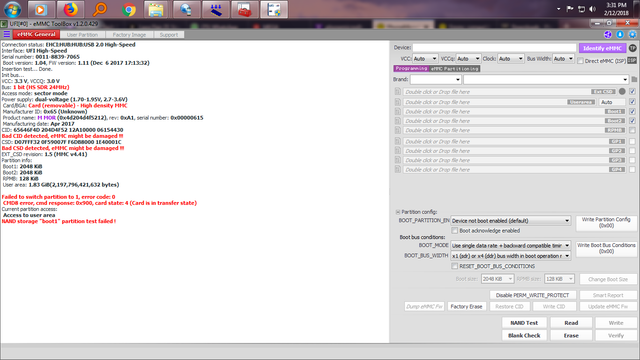Open the Bus Width dropdown
The height and width of the screenshot is (360, 640).
(563, 59)
